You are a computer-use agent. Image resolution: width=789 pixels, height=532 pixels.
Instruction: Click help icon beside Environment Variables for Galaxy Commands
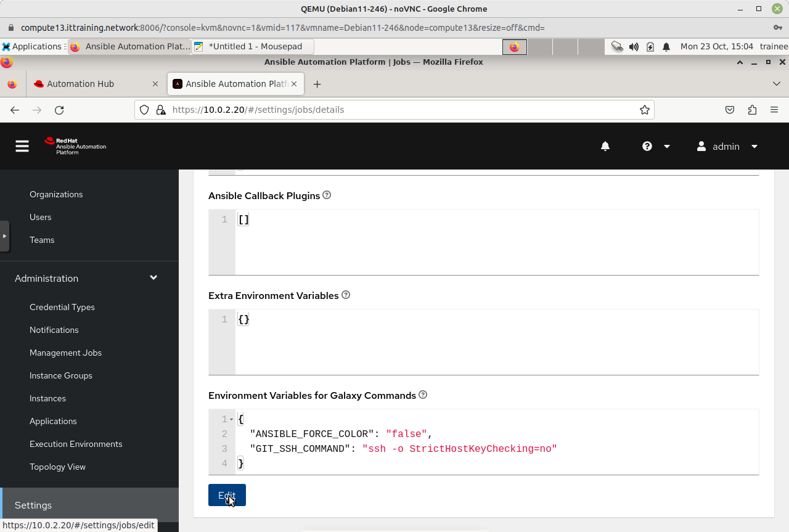click(x=423, y=395)
